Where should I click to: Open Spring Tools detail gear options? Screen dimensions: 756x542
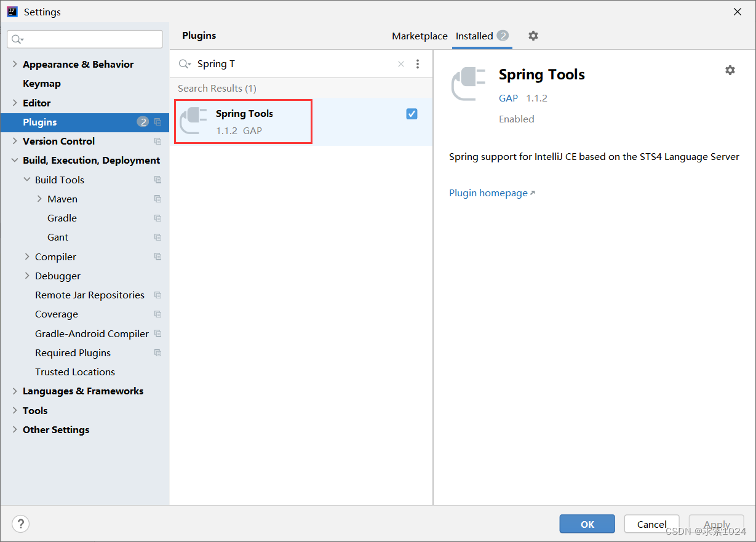pyautogui.click(x=730, y=70)
